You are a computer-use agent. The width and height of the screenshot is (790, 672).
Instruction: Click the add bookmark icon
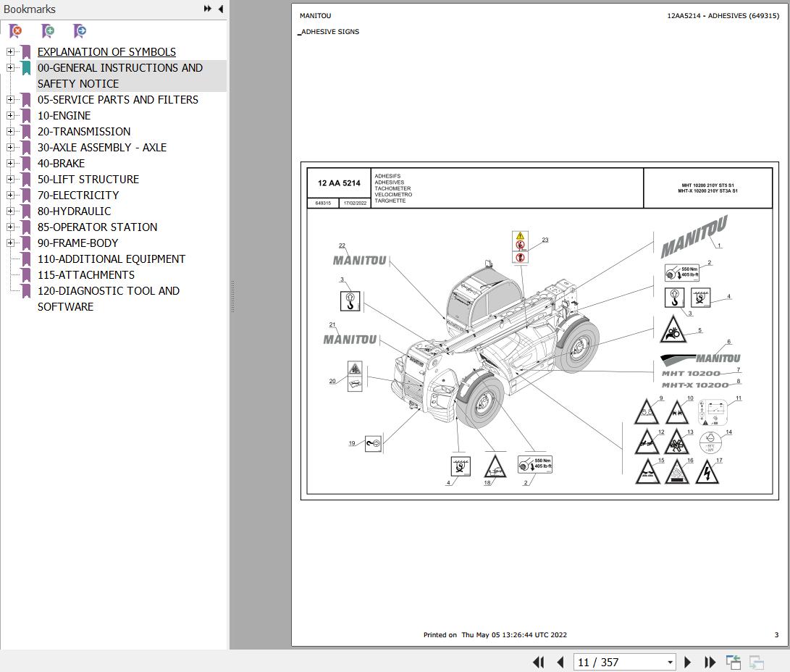click(47, 31)
